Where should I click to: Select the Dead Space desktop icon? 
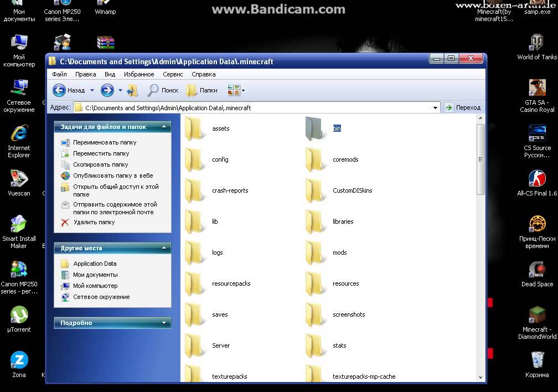click(537, 270)
